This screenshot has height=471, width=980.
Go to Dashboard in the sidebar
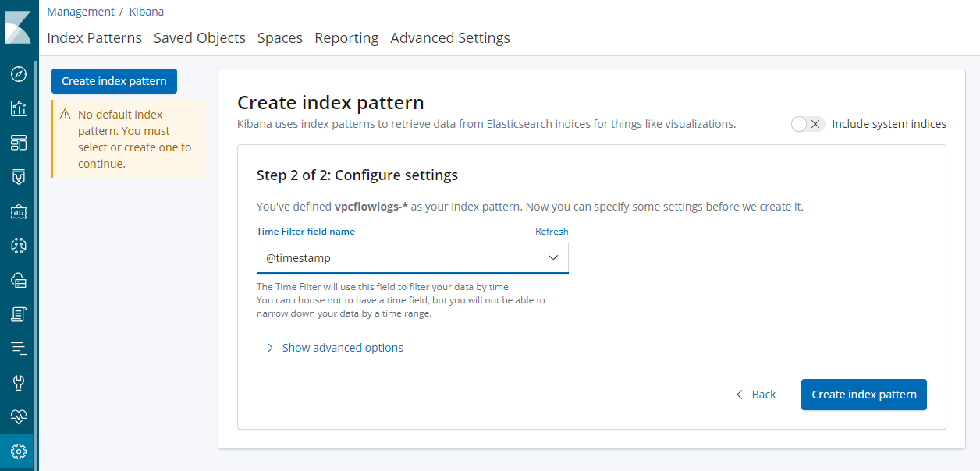(x=19, y=143)
